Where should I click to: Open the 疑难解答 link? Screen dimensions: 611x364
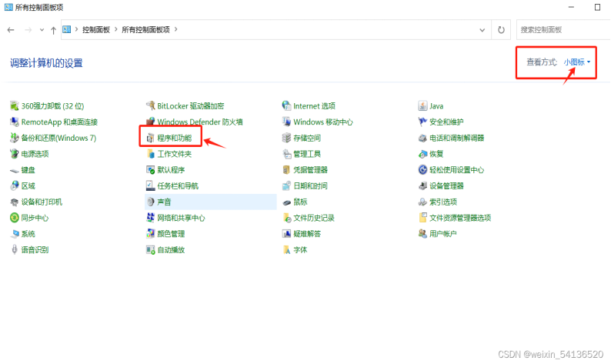click(307, 234)
